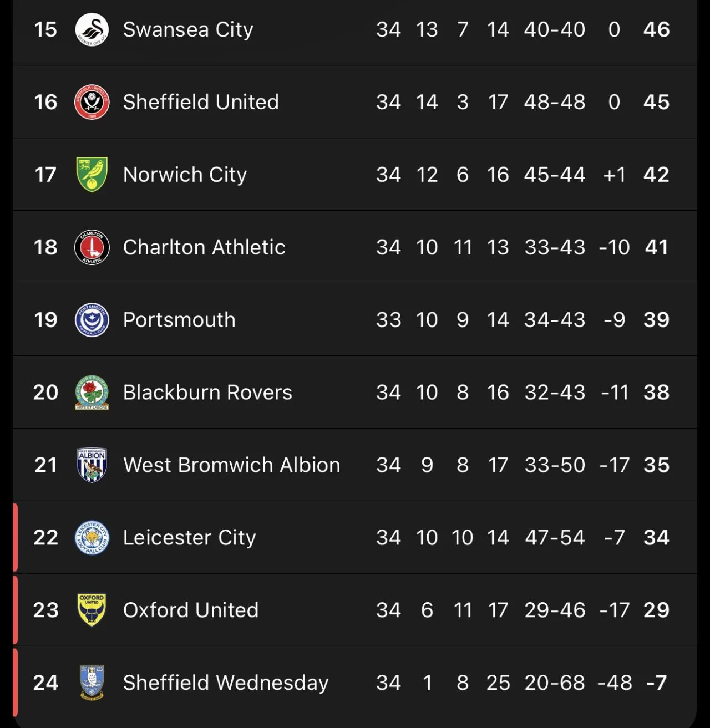The image size is (710, 728).
Task: Open the Sheffield United team link
Action: click(x=201, y=102)
